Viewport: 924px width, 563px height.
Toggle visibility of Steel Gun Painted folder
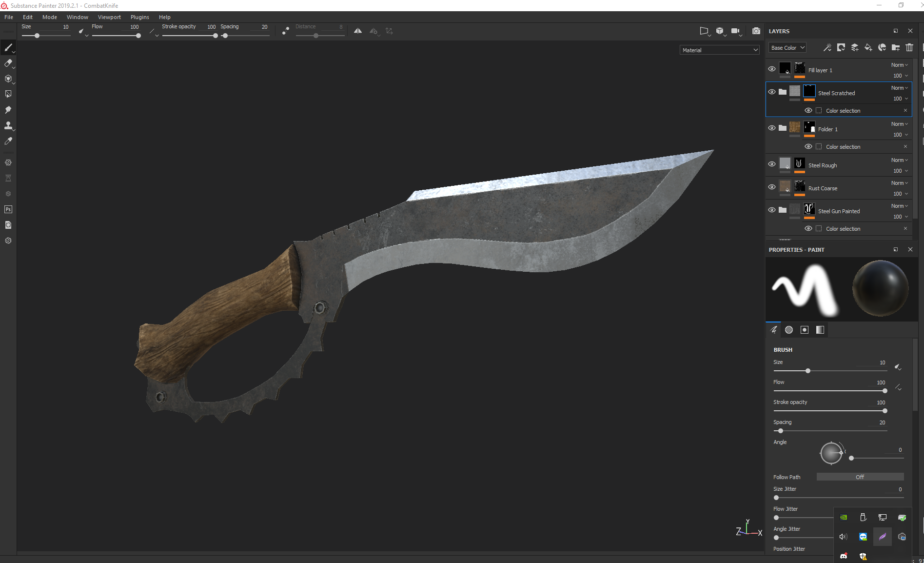point(772,210)
